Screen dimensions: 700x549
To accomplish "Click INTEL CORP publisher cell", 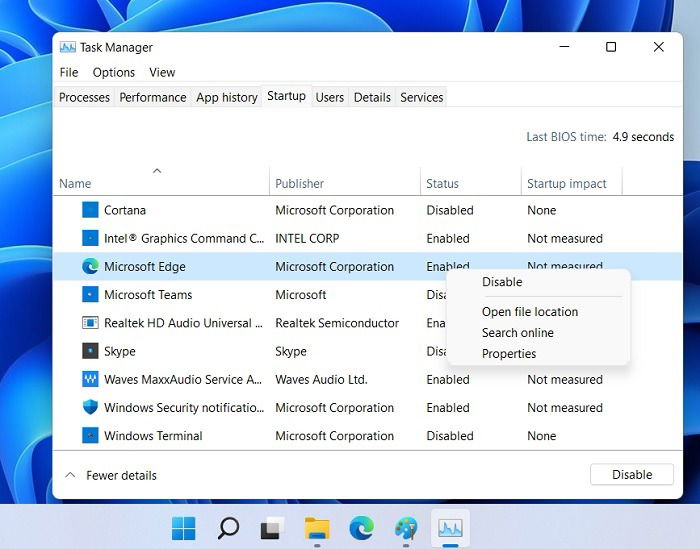I will tap(307, 238).
